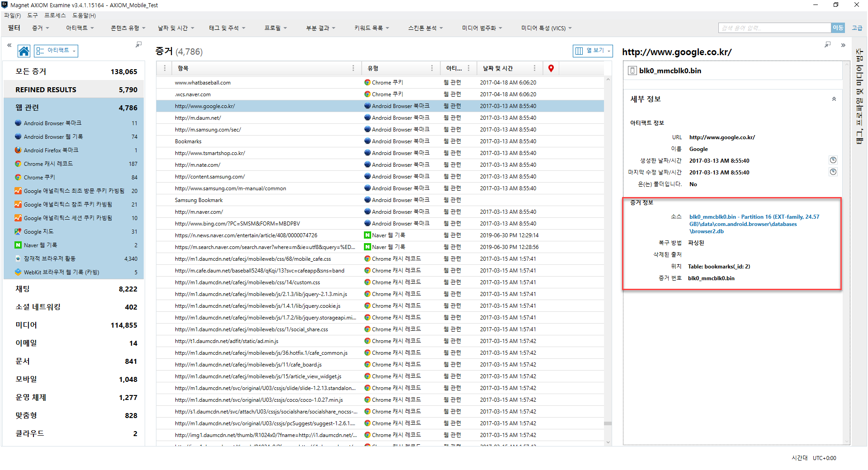
Task: Select Google Analytics referral cookie carving
Action: click(74, 204)
